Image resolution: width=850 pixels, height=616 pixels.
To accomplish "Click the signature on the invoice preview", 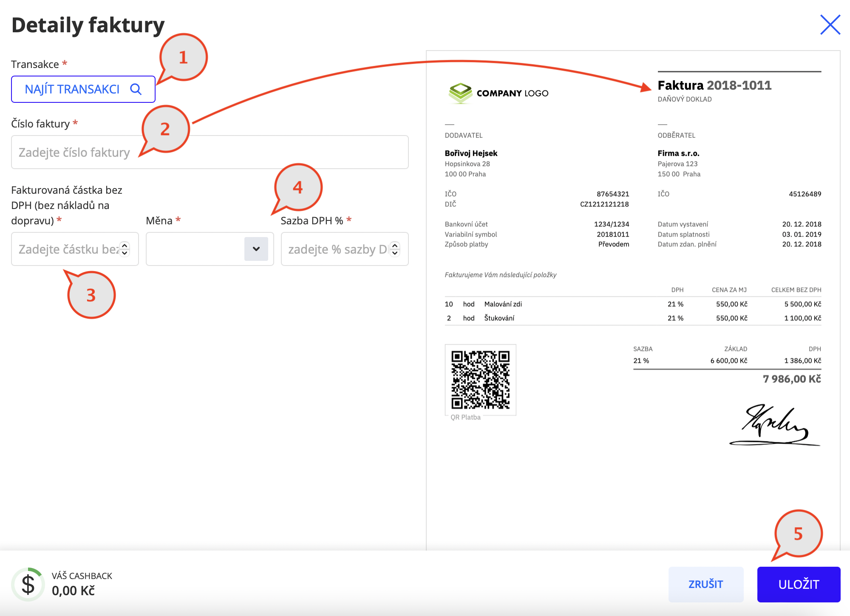I will 774,426.
